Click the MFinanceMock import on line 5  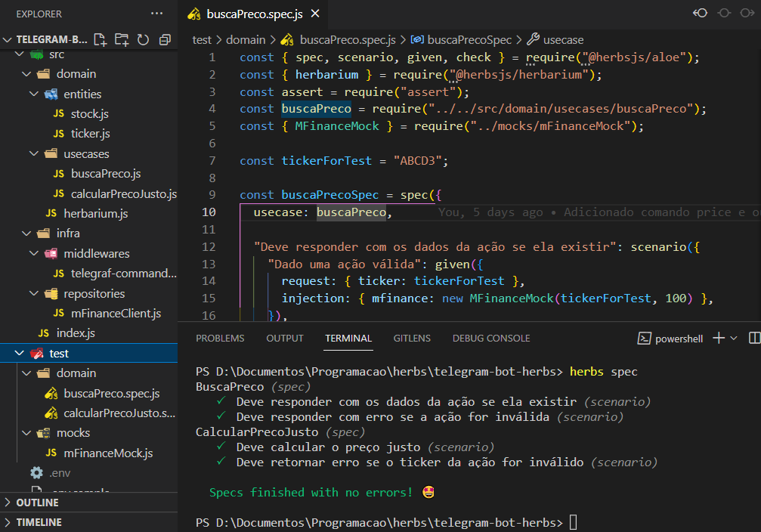337,126
